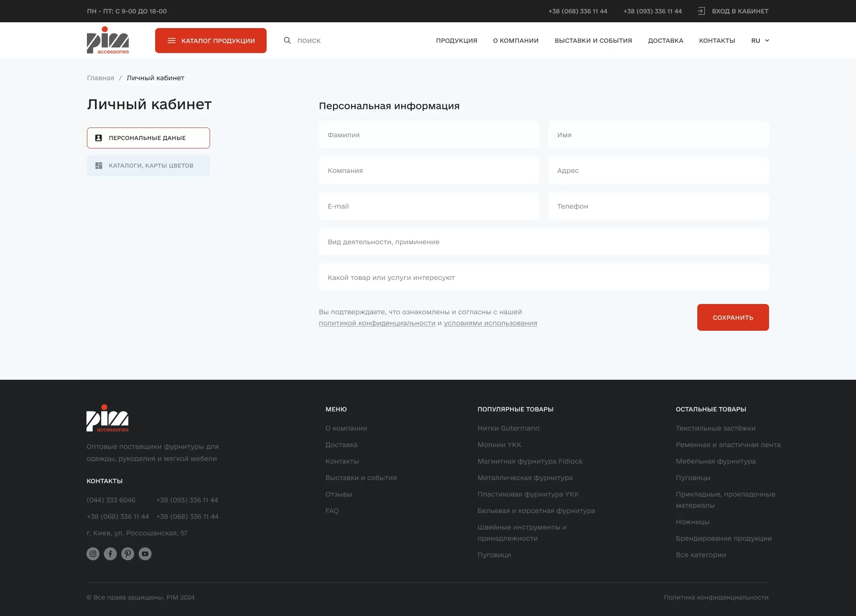Open the YouTube social icon in footer
856x616 pixels.
[x=145, y=554]
